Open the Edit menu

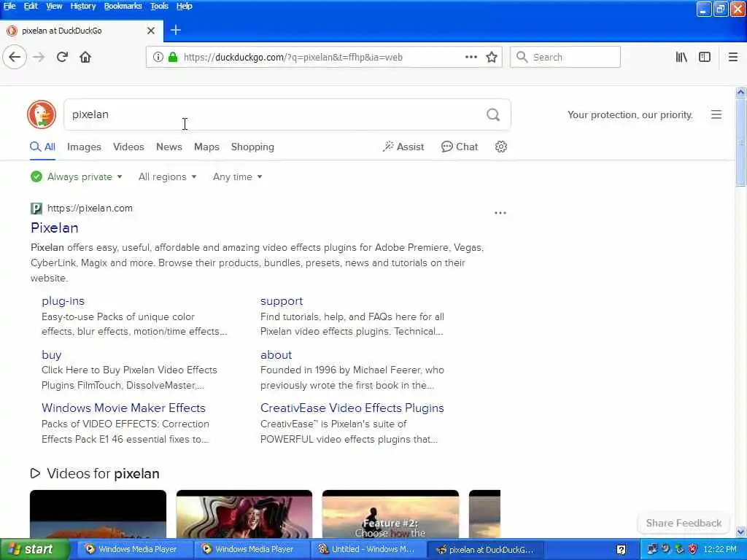coord(31,6)
